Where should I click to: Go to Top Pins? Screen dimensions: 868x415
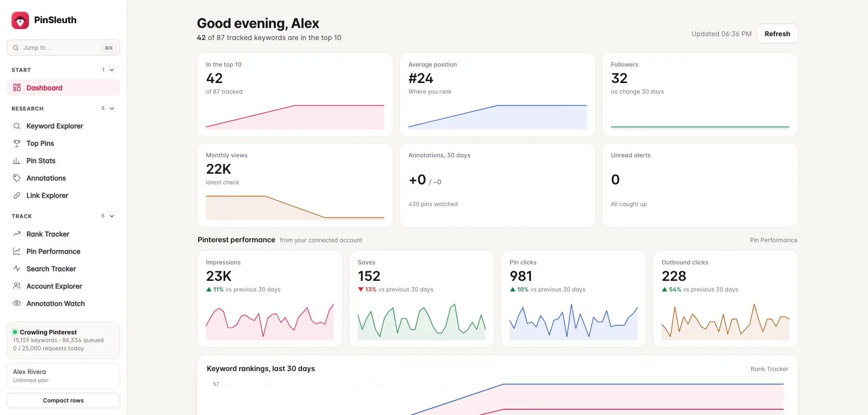(x=63, y=143)
